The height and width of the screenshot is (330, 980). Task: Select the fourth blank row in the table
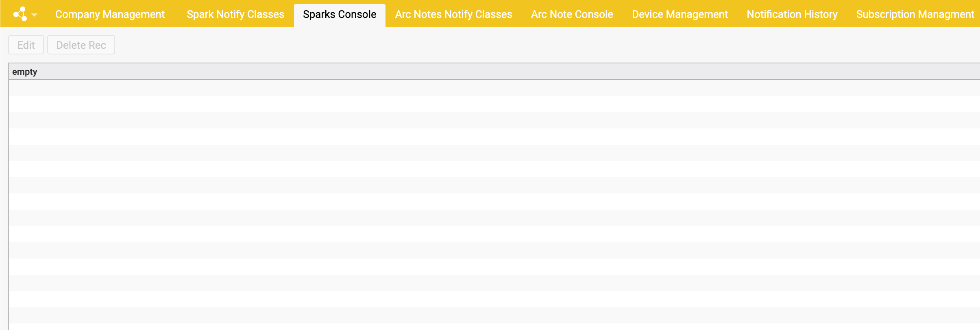488,137
